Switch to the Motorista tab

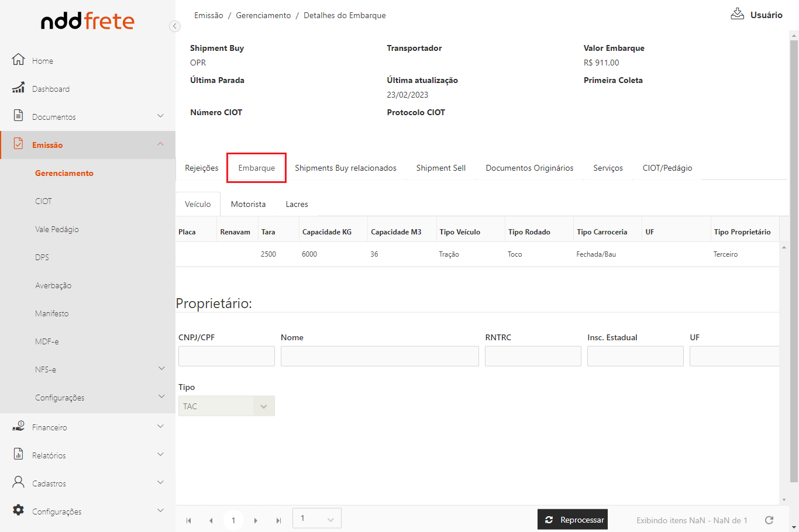(x=248, y=204)
